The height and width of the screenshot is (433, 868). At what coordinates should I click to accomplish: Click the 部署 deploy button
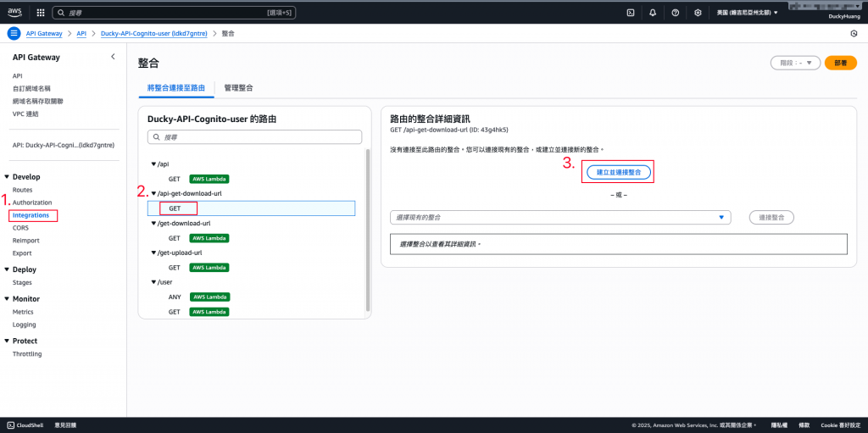(841, 63)
